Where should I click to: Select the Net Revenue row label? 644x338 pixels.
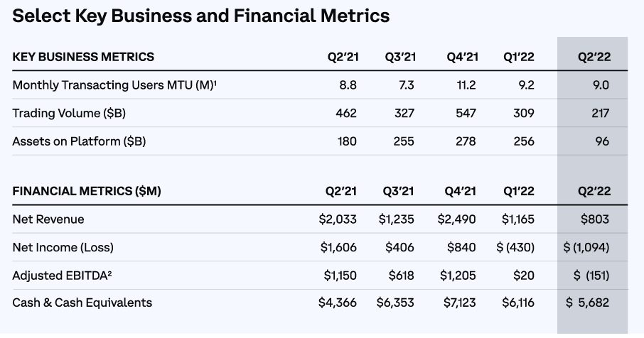click(x=48, y=219)
